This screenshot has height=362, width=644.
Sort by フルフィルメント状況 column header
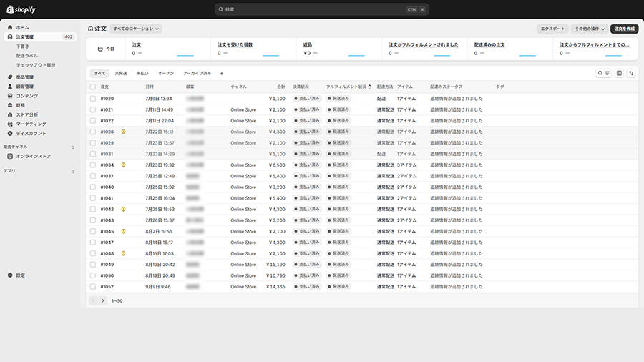[348, 87]
